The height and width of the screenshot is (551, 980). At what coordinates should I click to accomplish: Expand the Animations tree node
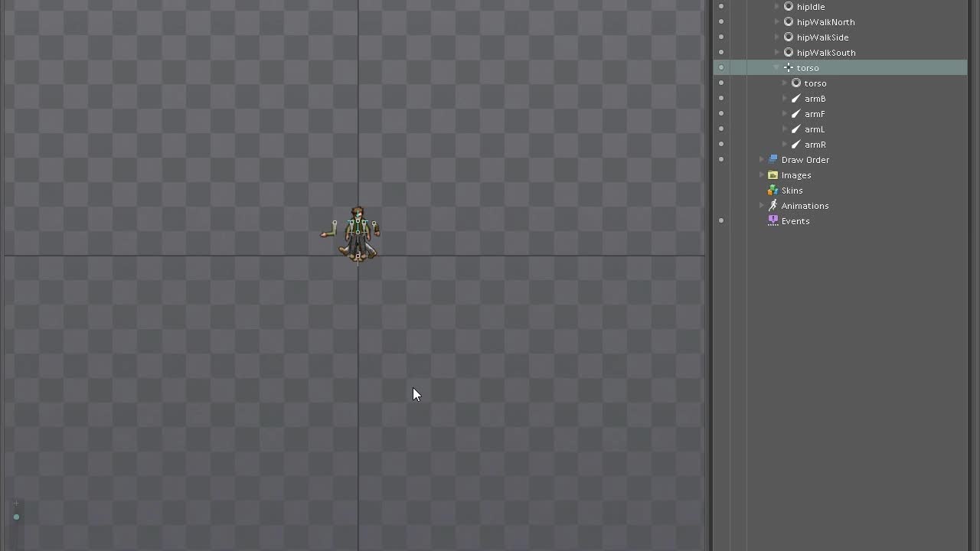coord(762,206)
